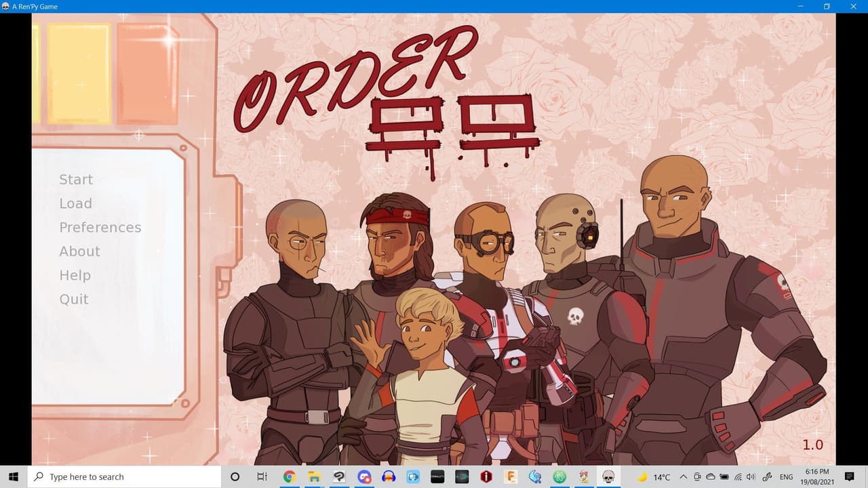Open the Preferences screen
868x488 pixels.
100,228
